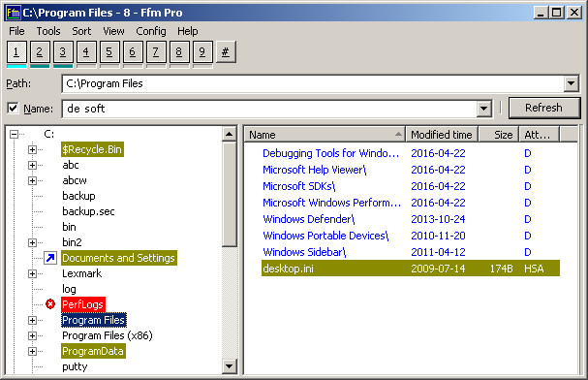Open the Tools menu

pos(48,31)
